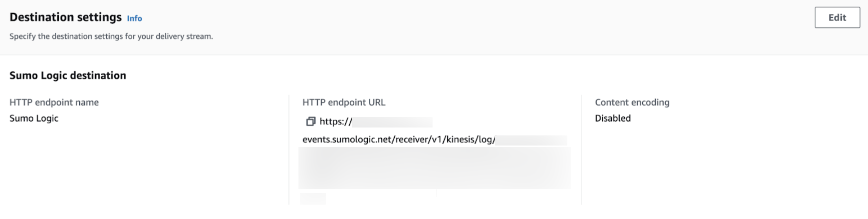Click the Edit button for destination settings
Viewport: 868px width, 219px height.
(838, 17)
